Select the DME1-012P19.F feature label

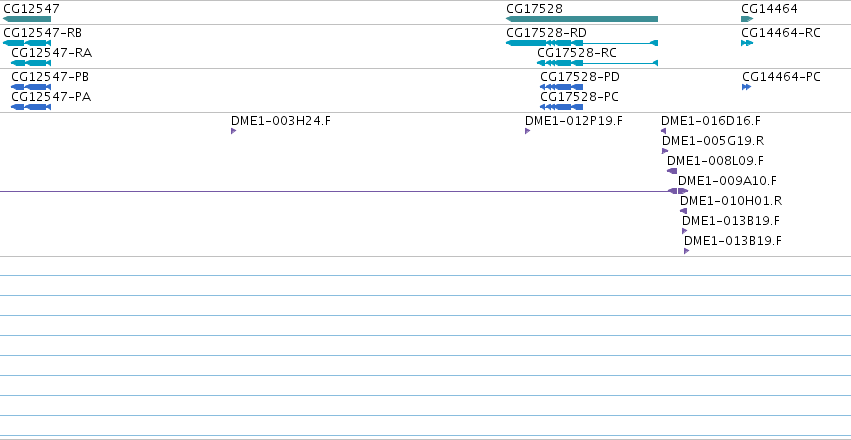[574, 121]
